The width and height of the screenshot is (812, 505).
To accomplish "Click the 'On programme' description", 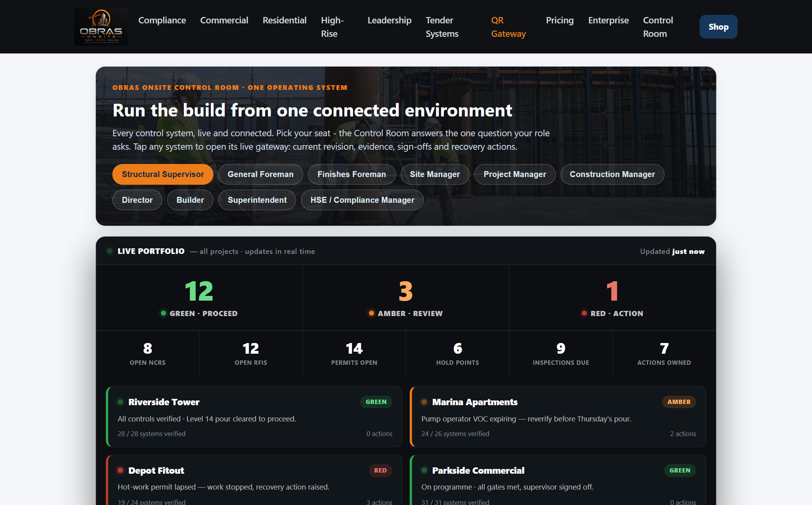I will tap(507, 487).
